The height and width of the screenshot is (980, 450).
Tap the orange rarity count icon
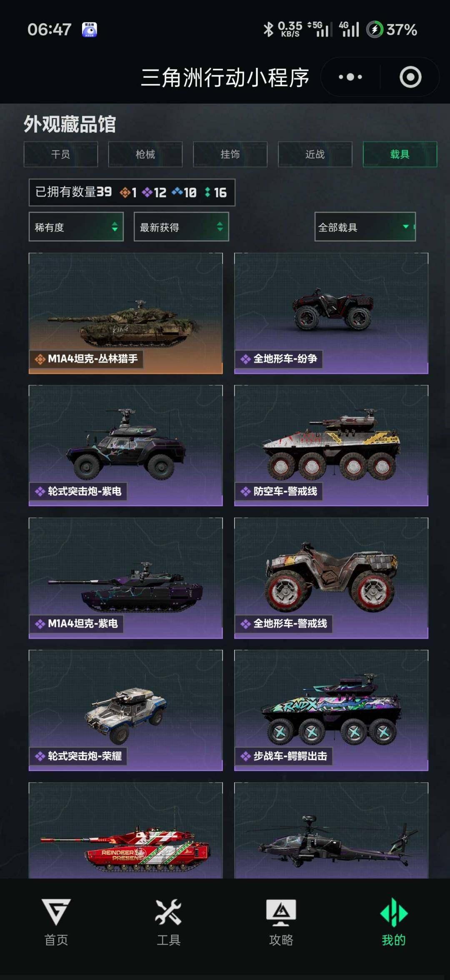click(x=125, y=192)
